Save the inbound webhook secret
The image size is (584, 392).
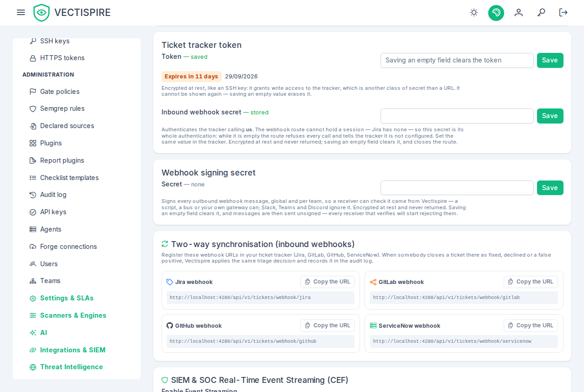[x=550, y=116]
